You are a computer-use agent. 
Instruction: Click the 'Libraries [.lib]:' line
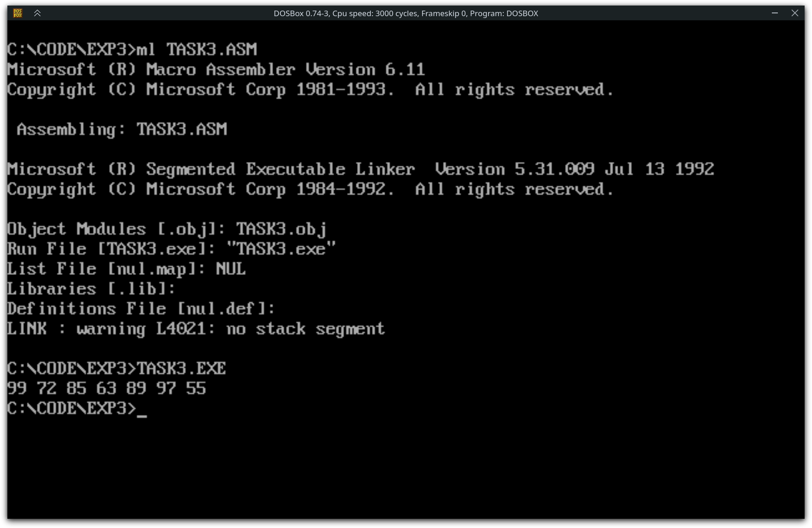91,289
